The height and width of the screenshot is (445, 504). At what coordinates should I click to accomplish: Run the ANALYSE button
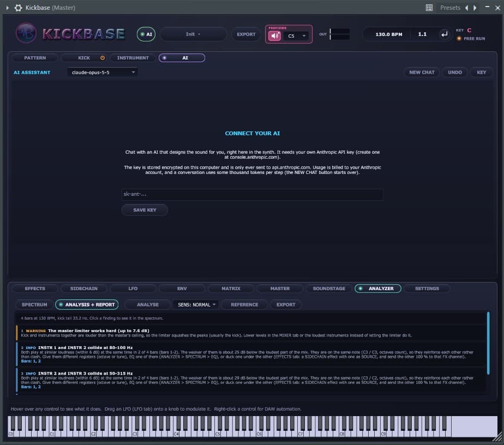147,305
